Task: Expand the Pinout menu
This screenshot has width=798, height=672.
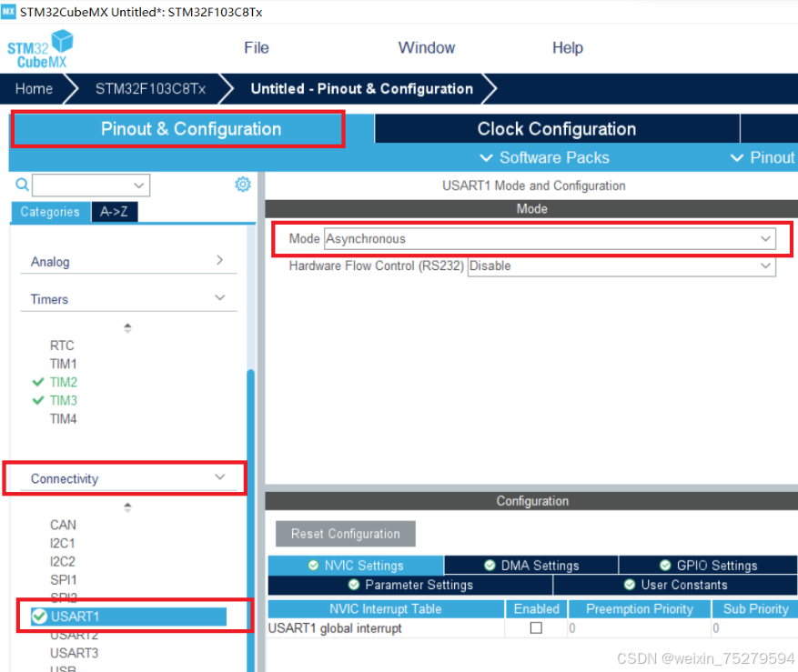Action: click(x=763, y=157)
